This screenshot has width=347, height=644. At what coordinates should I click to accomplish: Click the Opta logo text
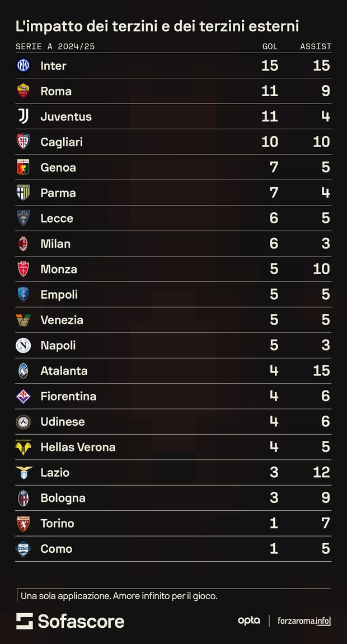point(248,621)
